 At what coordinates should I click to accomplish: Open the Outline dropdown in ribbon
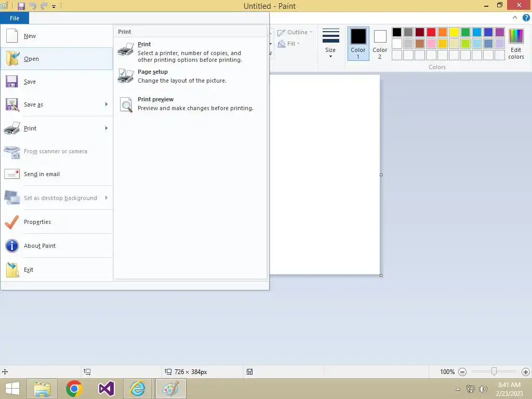tap(295, 32)
